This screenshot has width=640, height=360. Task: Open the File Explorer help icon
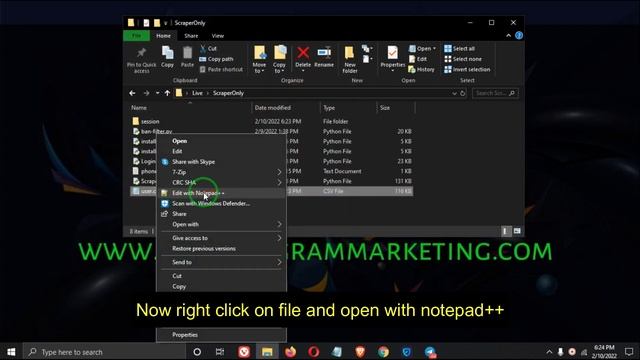pos(519,36)
